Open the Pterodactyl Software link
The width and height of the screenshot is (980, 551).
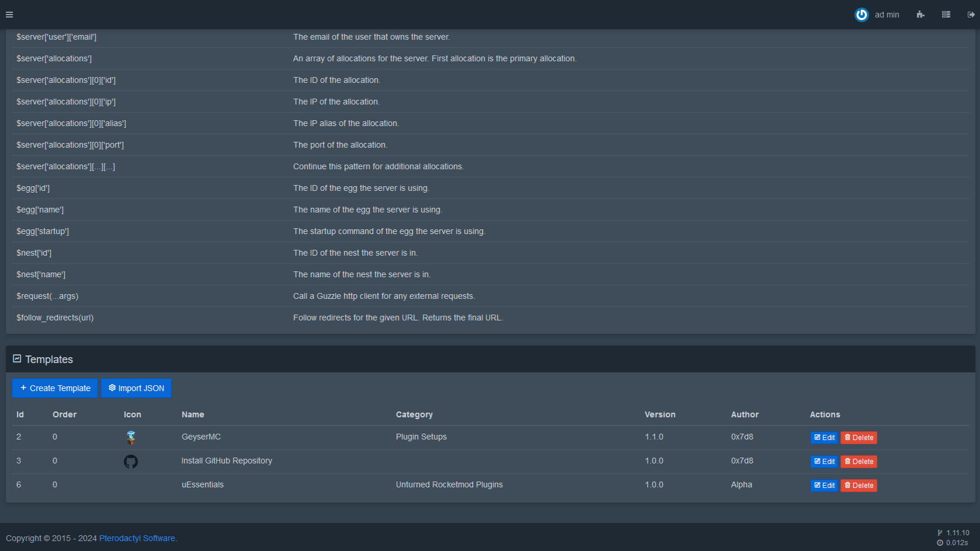[137, 538]
